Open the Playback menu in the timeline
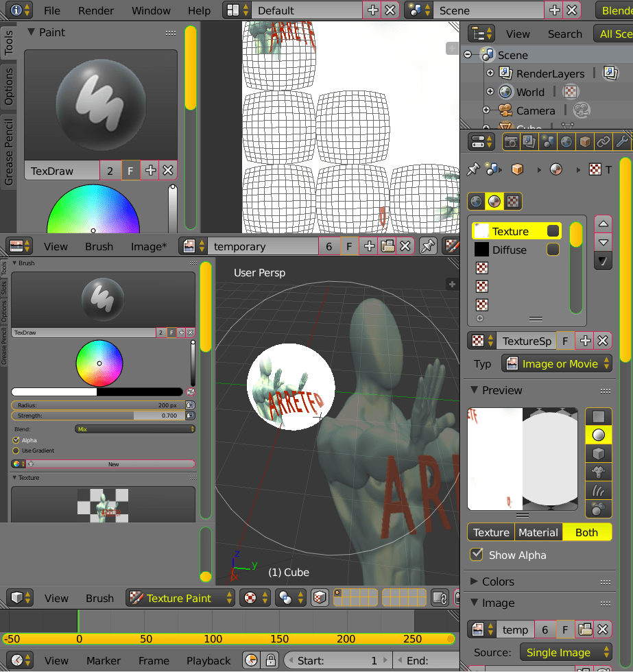633x672 pixels. point(208,660)
